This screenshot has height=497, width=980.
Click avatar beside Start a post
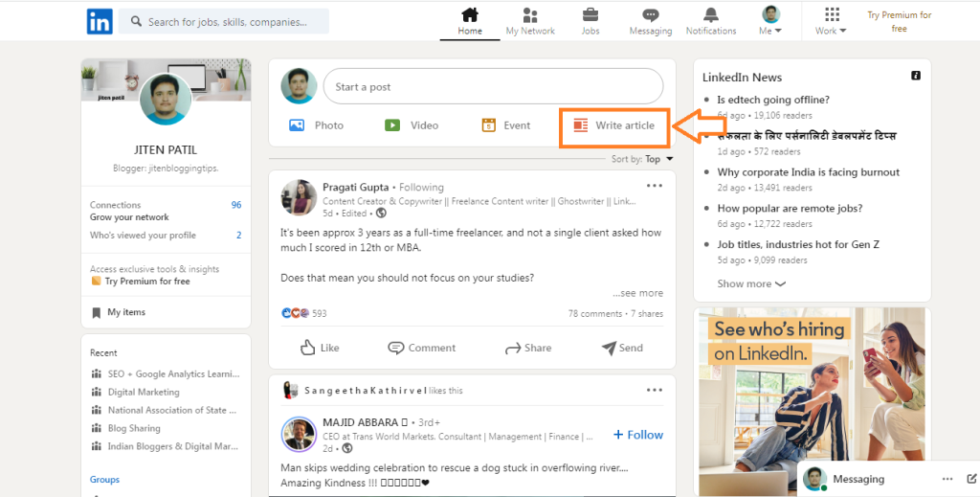[x=299, y=86]
